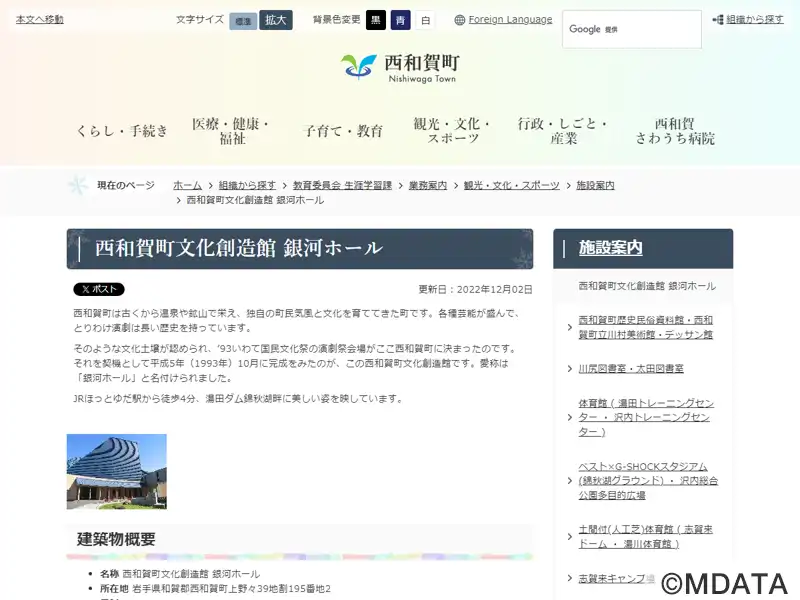Screen dimensions: 800x600
Task: Open the 医療・健康・福祉 menu
Action: (232, 131)
